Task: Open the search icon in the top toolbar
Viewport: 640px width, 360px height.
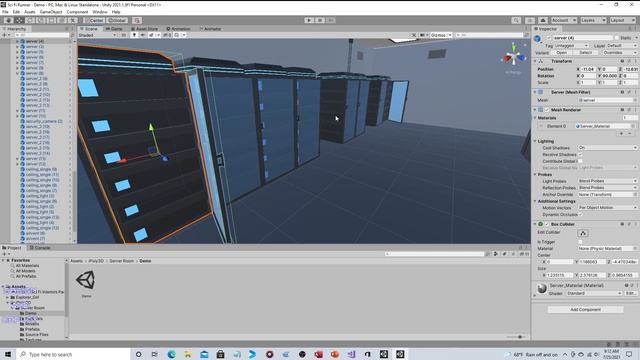Action: coord(516,20)
